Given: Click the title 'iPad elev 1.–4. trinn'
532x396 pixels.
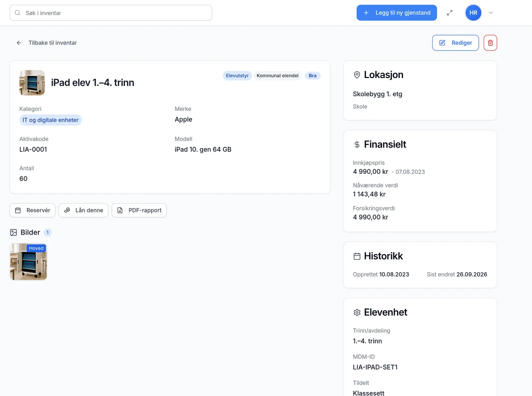Looking at the screenshot, I should pos(93,82).
